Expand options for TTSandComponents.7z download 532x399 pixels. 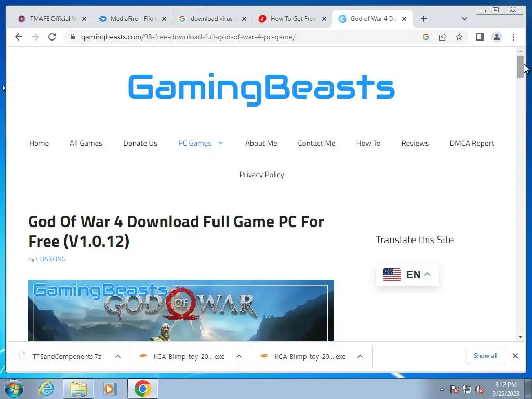point(118,356)
